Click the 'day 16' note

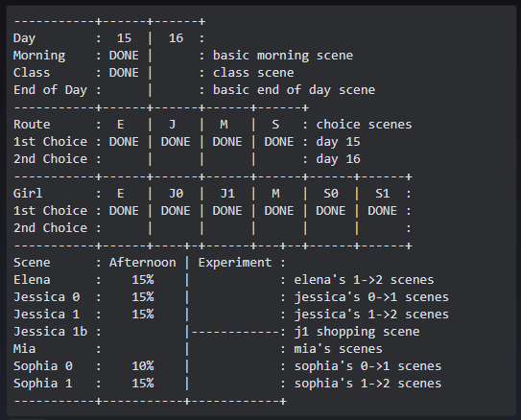pos(338,159)
